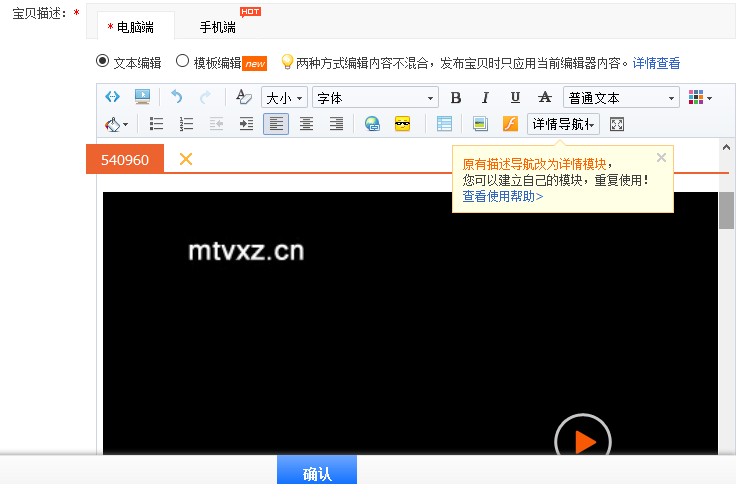Viewport: 736px width, 484px height.
Task: Switch to the 电脑端 tab
Action: pyautogui.click(x=136, y=27)
